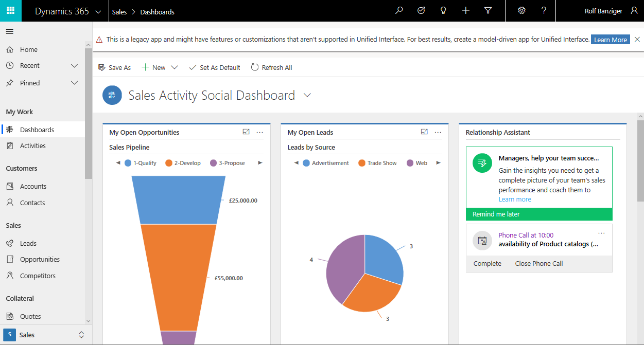This screenshot has width=644, height=345.
Task: Open Opportunities from the sidebar
Action: coord(40,260)
